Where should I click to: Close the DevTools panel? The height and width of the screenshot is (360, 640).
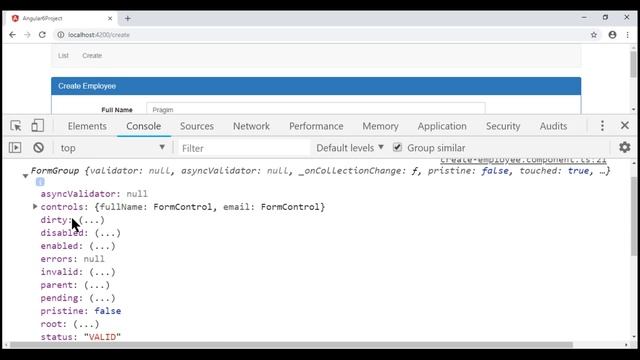(x=624, y=125)
